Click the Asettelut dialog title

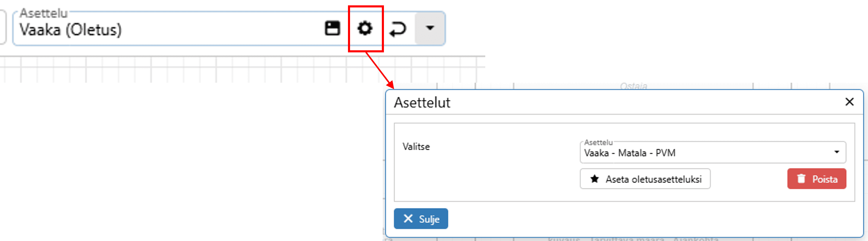(x=422, y=103)
